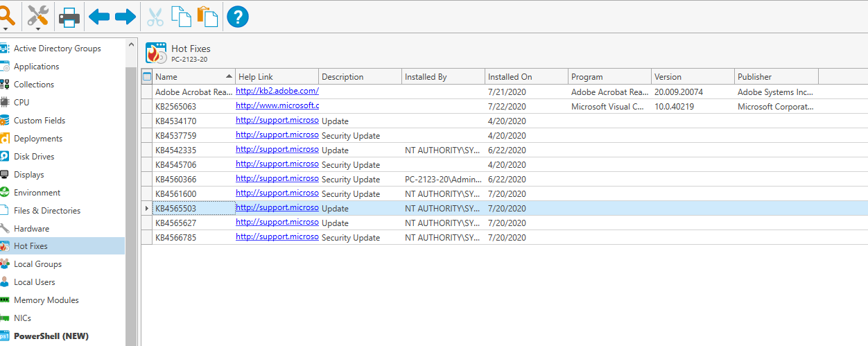Open dropdown arrow under the tools icon

tap(37, 29)
